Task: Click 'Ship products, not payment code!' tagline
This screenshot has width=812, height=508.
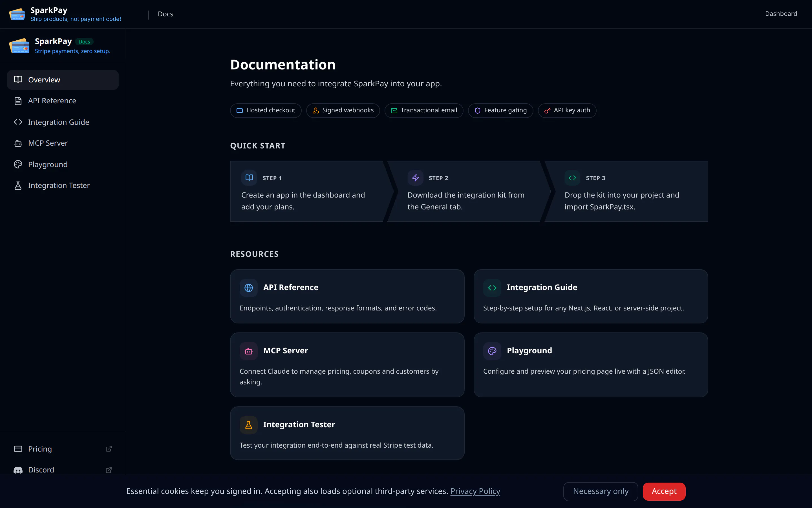Action: click(76, 19)
